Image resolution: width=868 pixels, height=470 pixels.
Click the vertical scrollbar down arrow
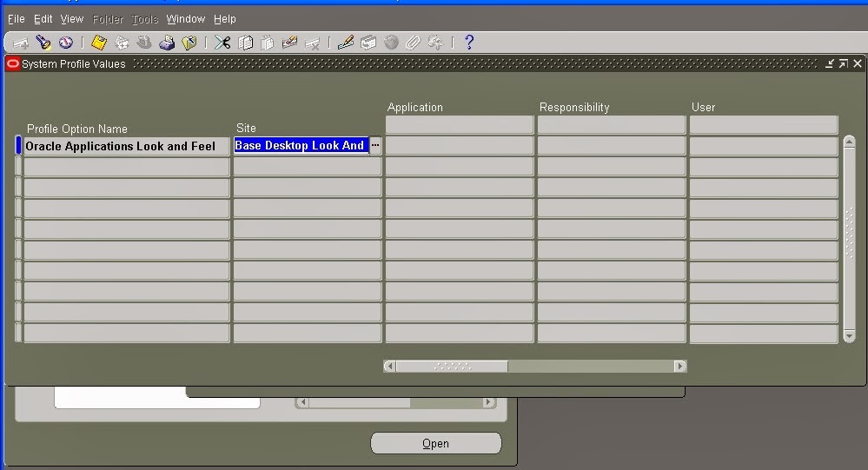[x=849, y=336]
